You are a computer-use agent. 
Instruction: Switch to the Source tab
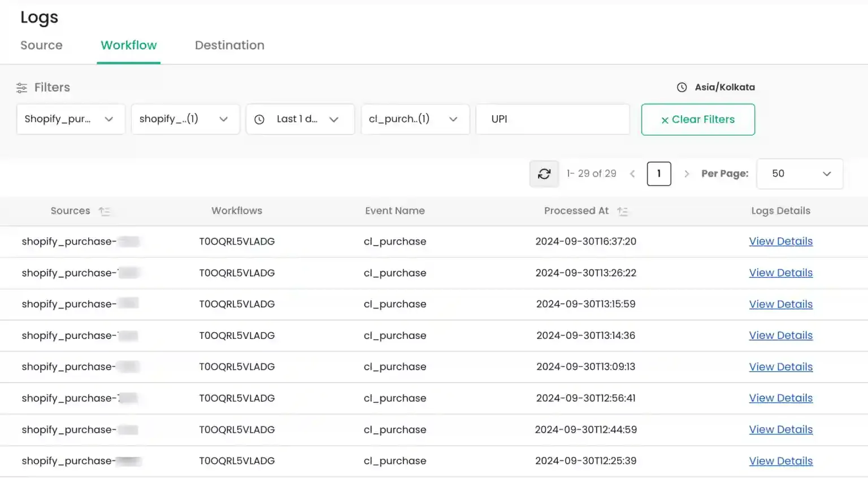(x=41, y=45)
